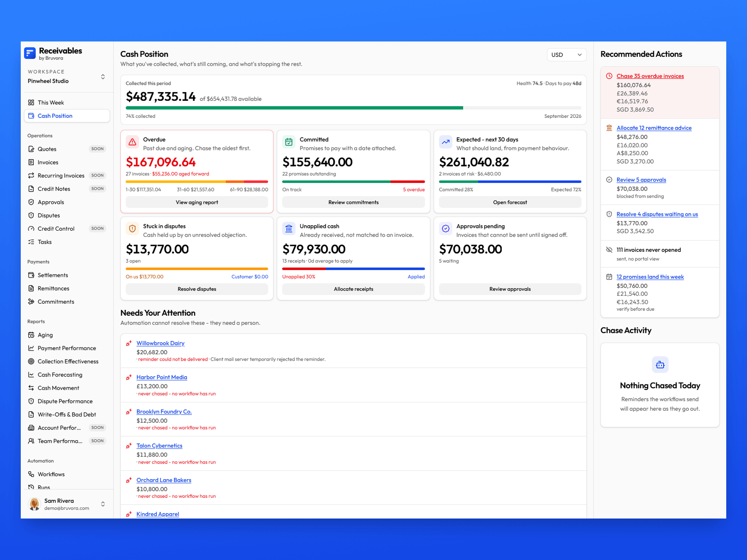Click the Overdue warning triangle icon

(132, 142)
